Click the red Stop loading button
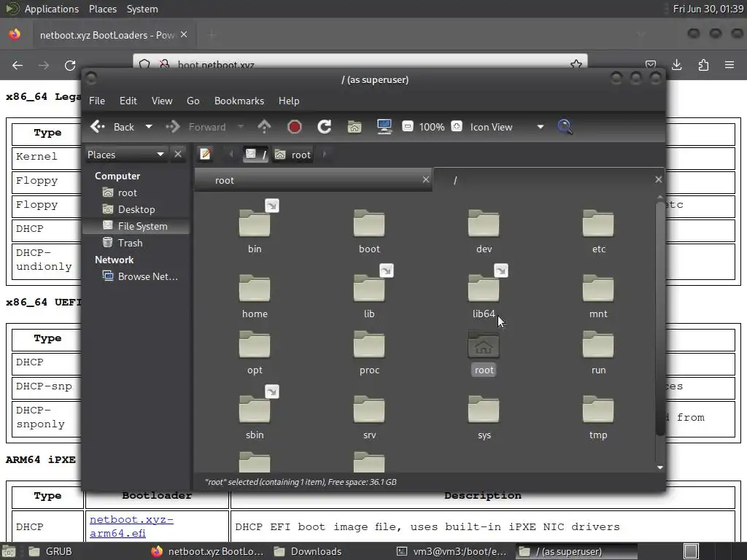The height and width of the screenshot is (560, 747). coord(295,127)
